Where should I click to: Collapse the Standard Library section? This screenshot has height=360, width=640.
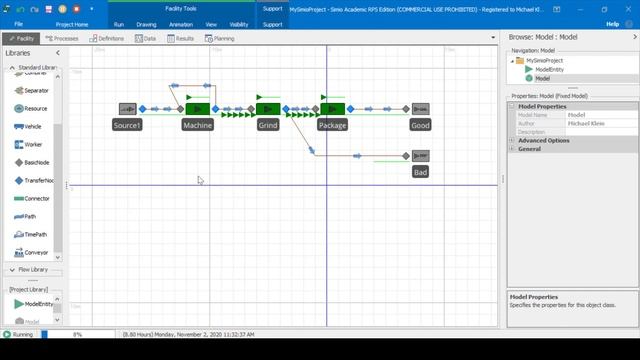[12, 67]
